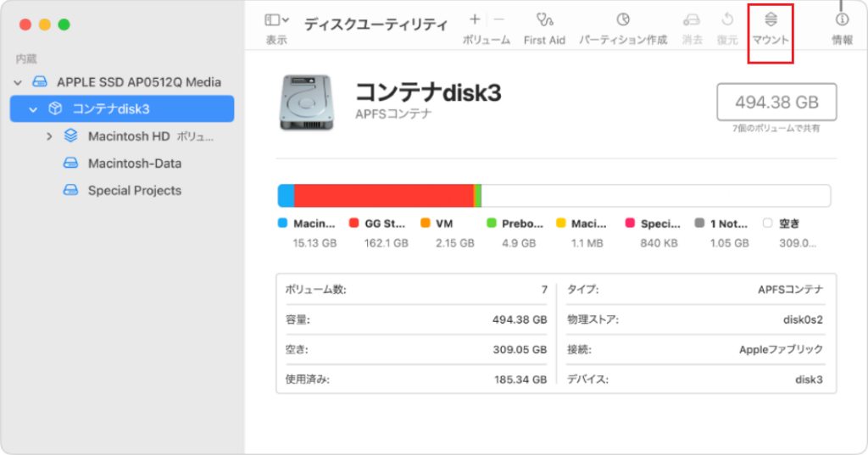This screenshot has width=868, height=455.
Task: Collapse the APPLE SSD AP0512Q Media tree
Action: tap(18, 82)
